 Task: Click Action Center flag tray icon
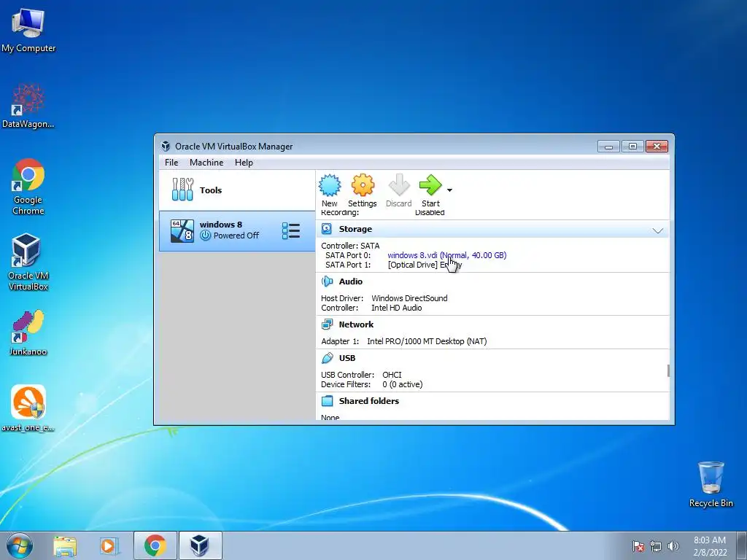click(x=638, y=546)
